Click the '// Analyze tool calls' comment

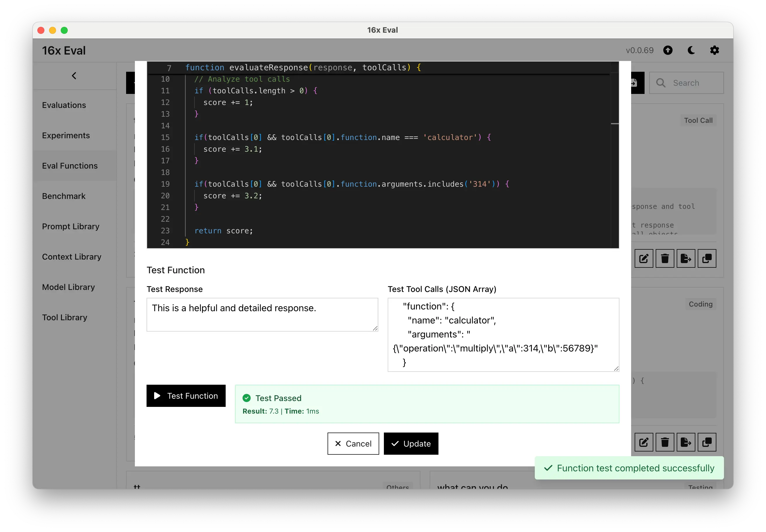[242, 79]
